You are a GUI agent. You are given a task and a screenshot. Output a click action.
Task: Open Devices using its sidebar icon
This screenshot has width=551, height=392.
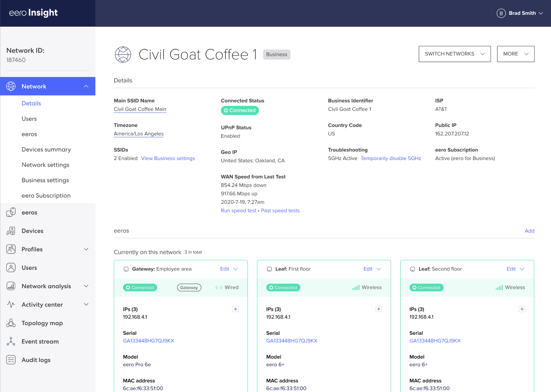coord(11,231)
